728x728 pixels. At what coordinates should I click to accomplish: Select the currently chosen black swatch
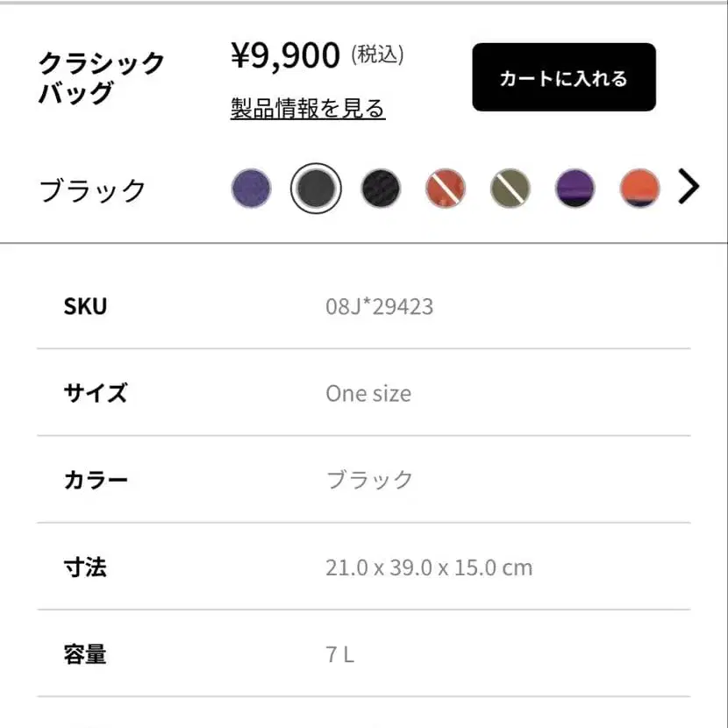(316, 188)
